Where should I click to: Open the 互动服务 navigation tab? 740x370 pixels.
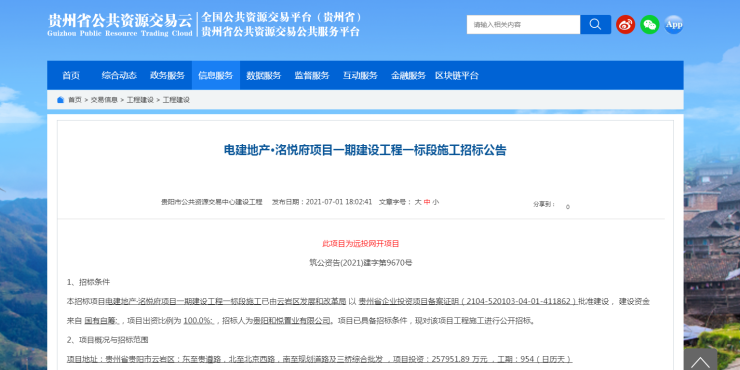(360, 76)
